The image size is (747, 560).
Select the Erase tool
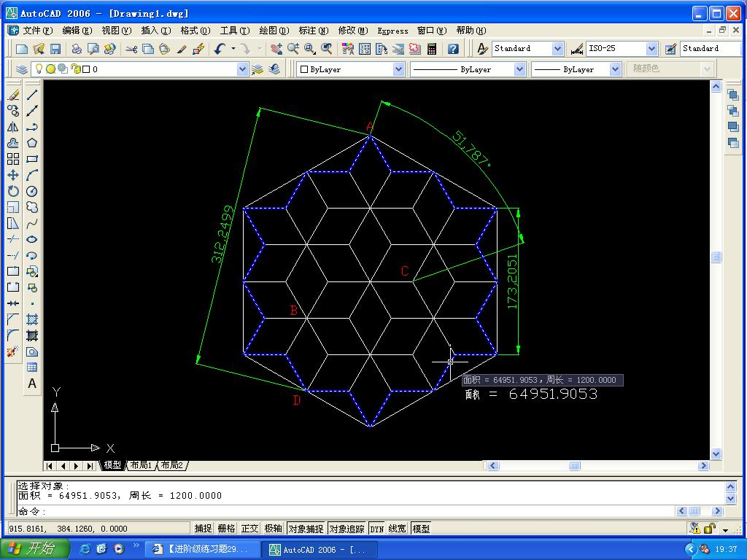coord(13,95)
